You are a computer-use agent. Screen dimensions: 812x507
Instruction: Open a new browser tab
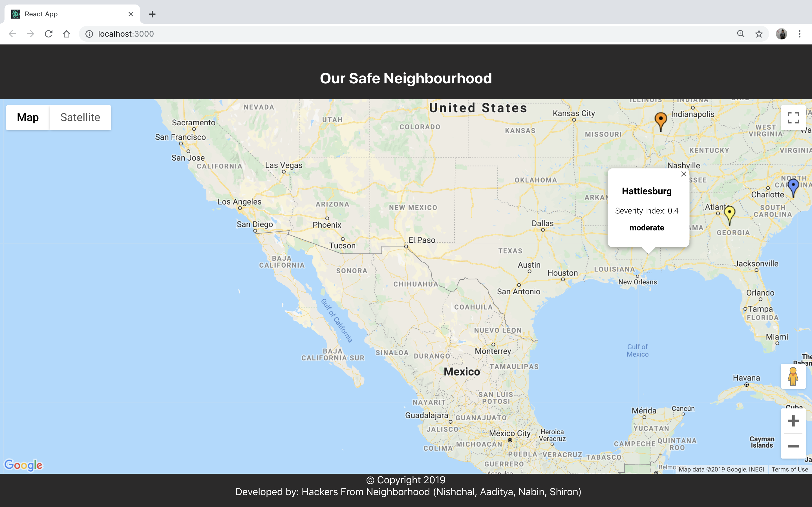[152, 14]
